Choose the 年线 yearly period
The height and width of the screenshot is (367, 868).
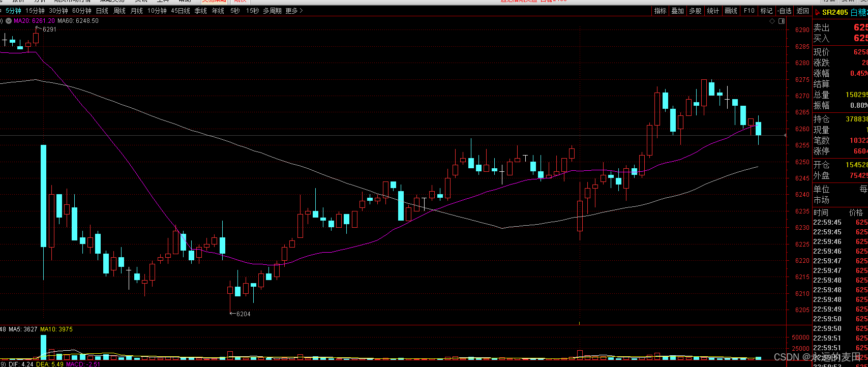pos(218,11)
